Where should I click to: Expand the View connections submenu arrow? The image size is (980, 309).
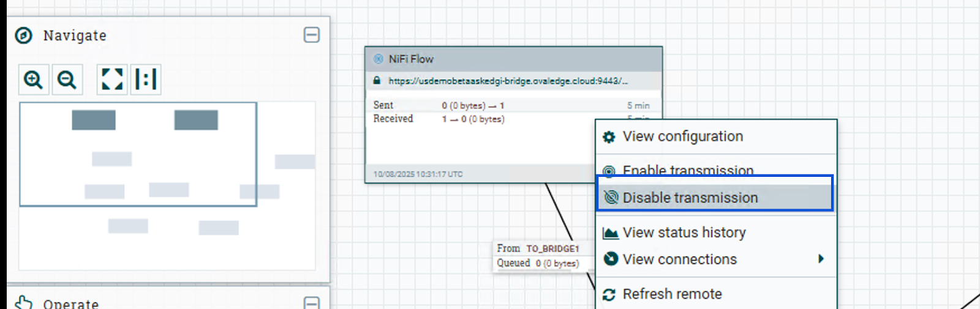tap(821, 259)
